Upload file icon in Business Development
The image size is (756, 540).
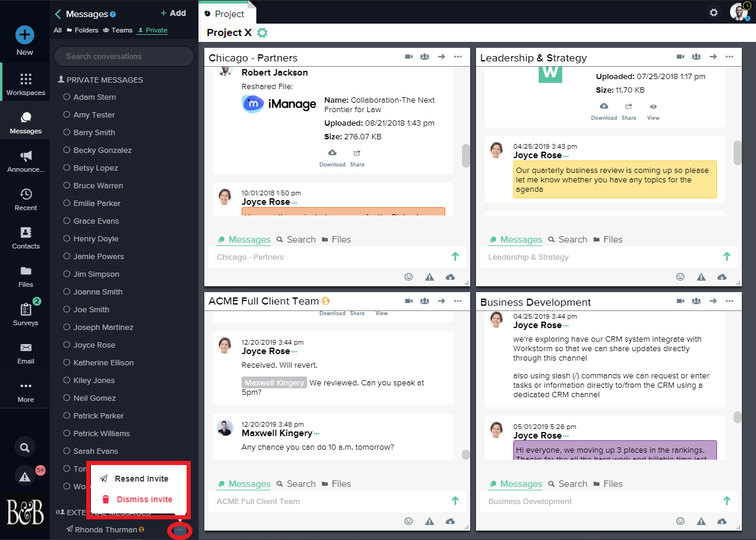pyautogui.click(x=722, y=521)
